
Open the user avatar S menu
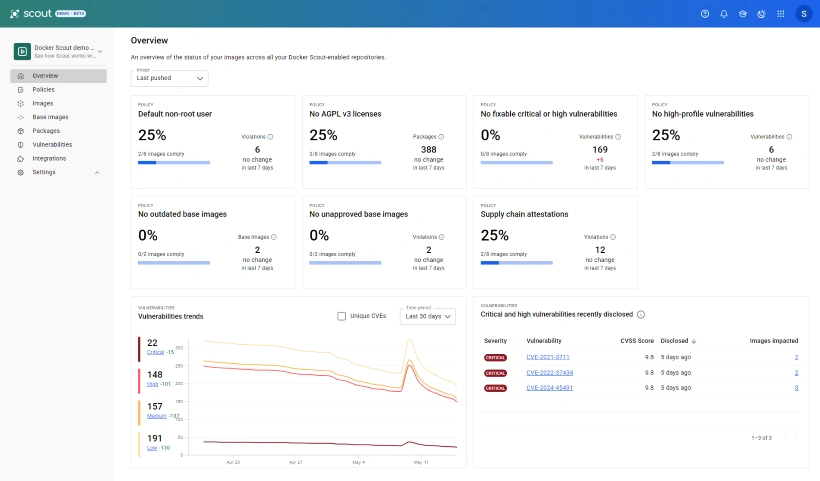(x=804, y=14)
